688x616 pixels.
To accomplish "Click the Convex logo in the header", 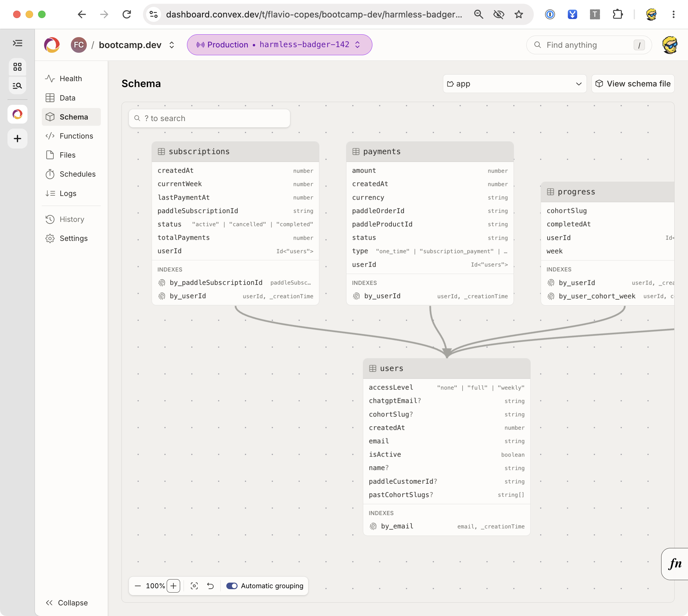I will point(52,45).
